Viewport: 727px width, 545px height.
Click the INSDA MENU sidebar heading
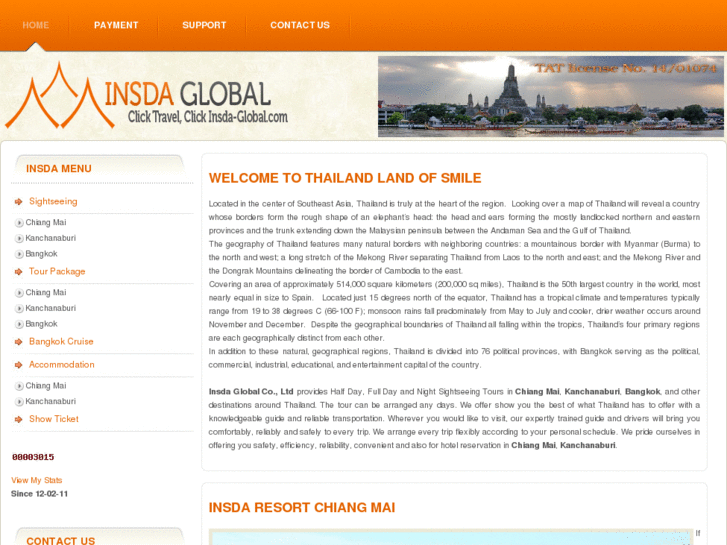59,169
